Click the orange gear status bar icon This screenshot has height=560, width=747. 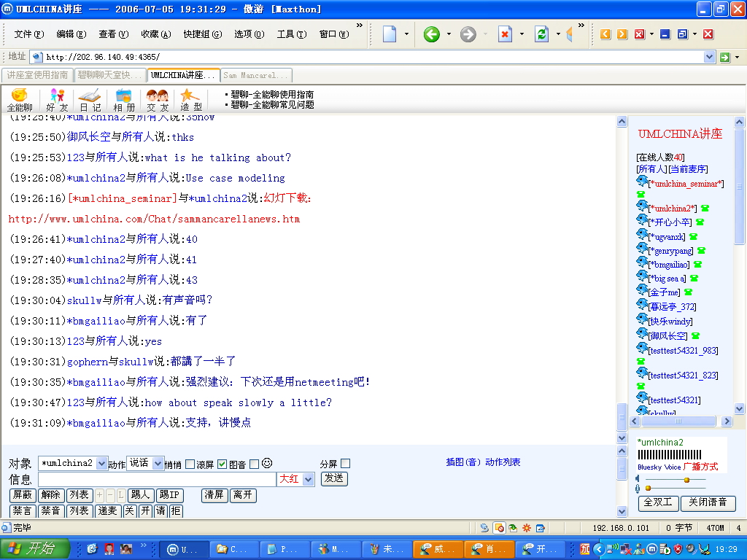pyautogui.click(x=527, y=528)
